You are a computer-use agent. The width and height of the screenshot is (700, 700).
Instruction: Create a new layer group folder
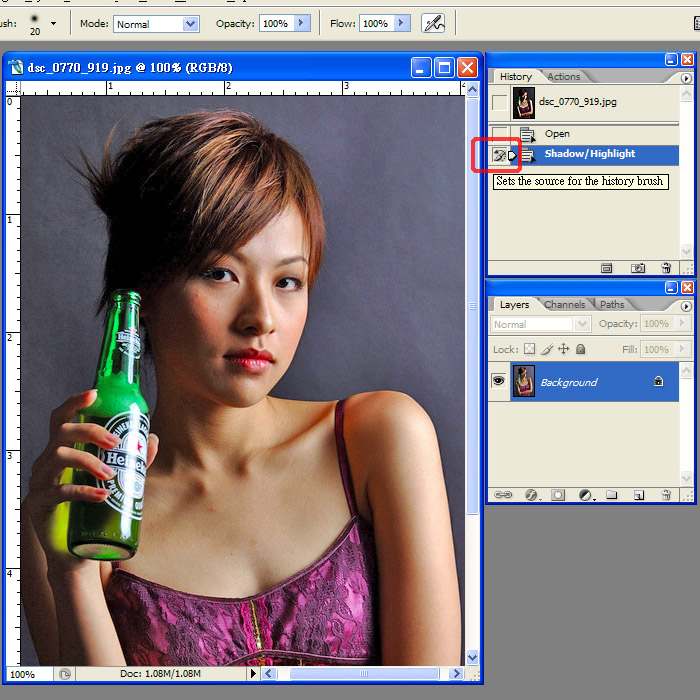tap(611, 495)
